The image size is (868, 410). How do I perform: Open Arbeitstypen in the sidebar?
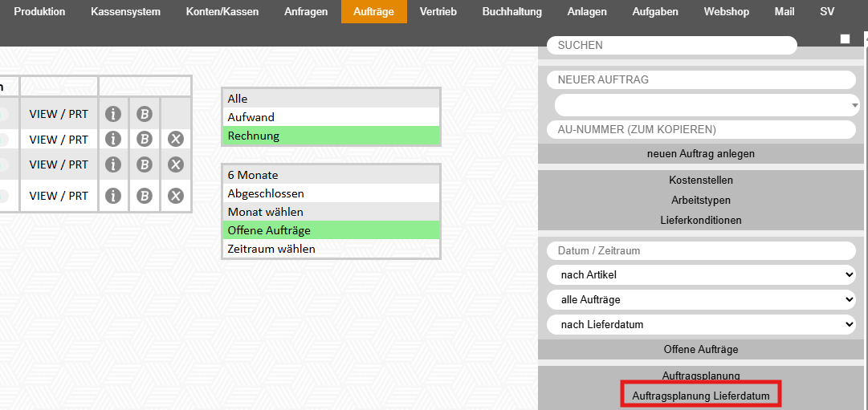point(701,201)
